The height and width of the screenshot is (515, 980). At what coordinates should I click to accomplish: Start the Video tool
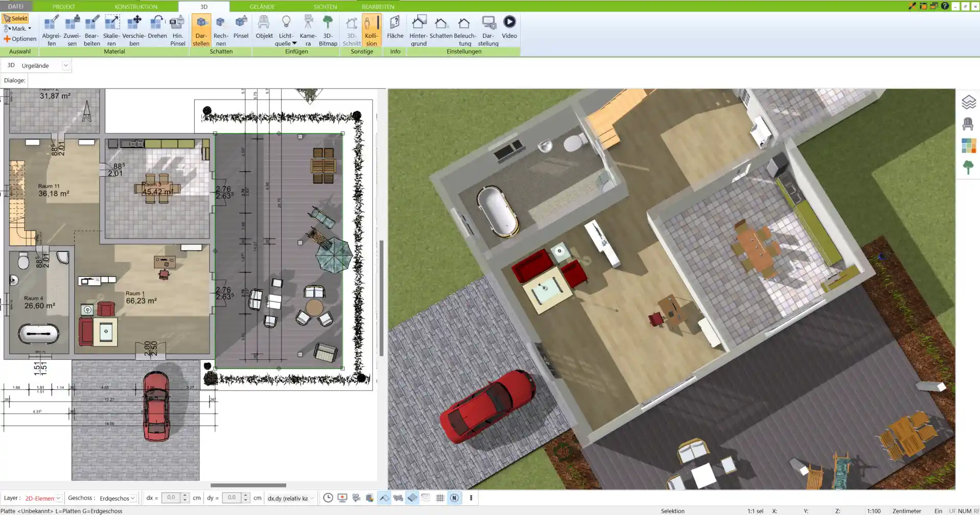tap(509, 27)
